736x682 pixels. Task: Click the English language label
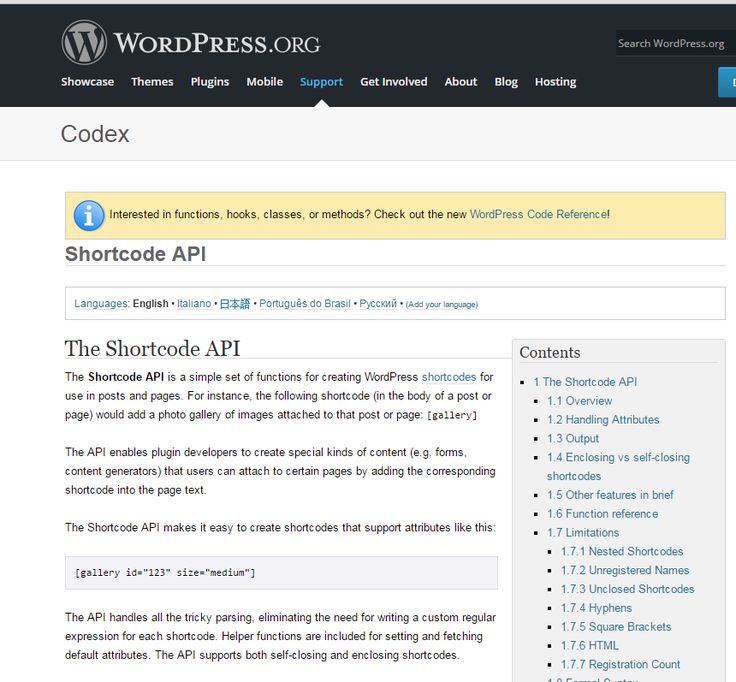click(150, 304)
